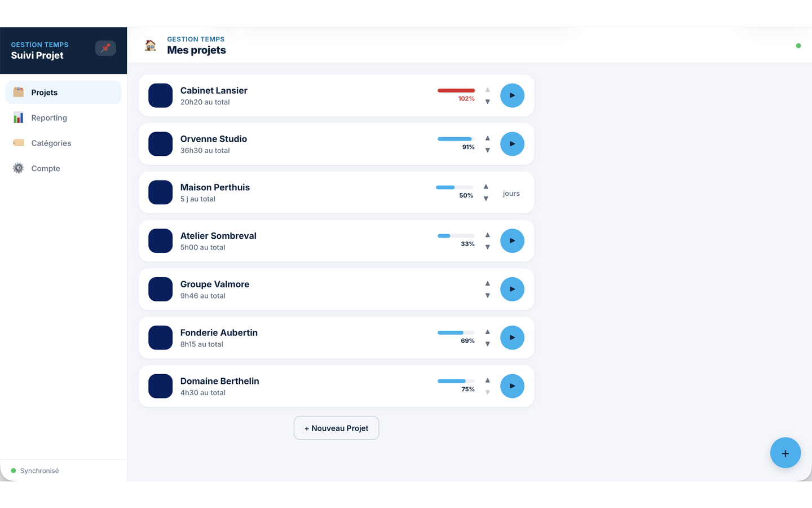Move Domaine Berthelin up with arrow
The image size is (812, 508).
[x=488, y=380]
